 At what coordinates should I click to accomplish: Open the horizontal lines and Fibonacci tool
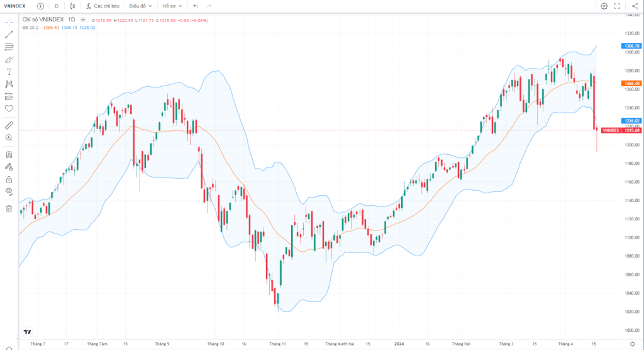[x=9, y=47]
